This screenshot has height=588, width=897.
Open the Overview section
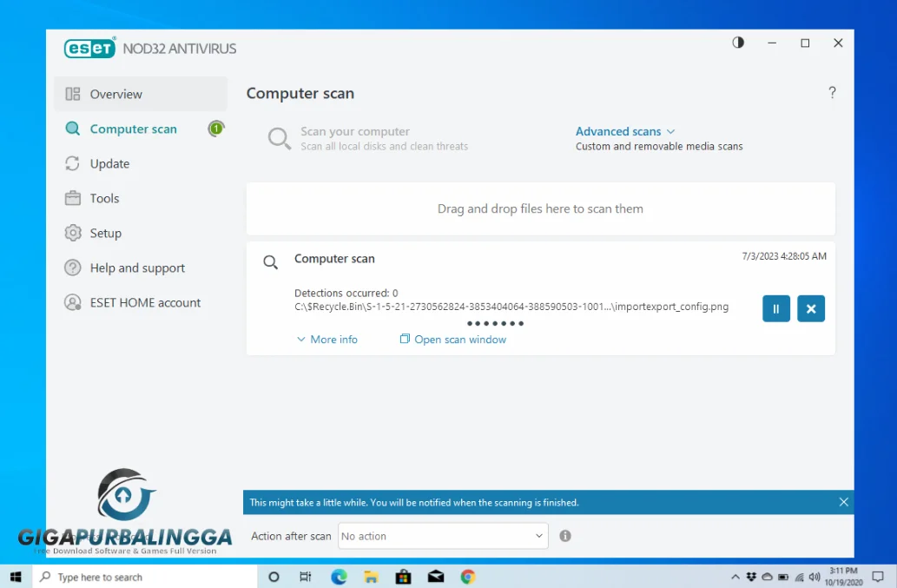pos(141,94)
